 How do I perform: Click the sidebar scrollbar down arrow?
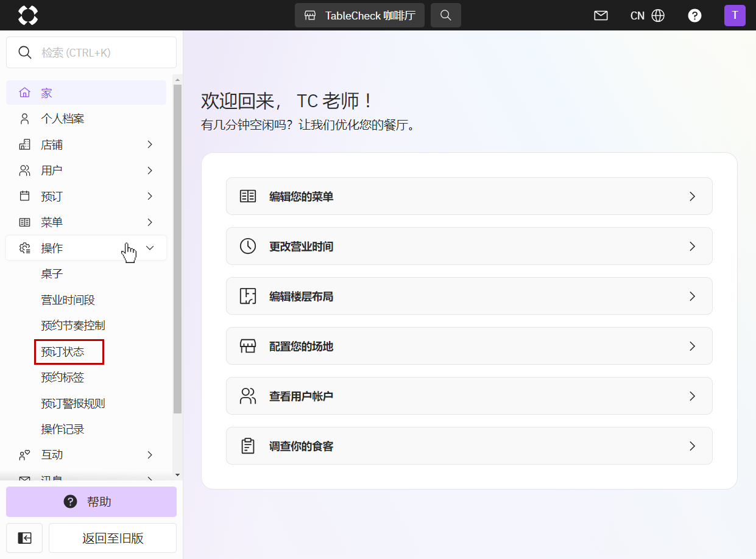coord(177,474)
